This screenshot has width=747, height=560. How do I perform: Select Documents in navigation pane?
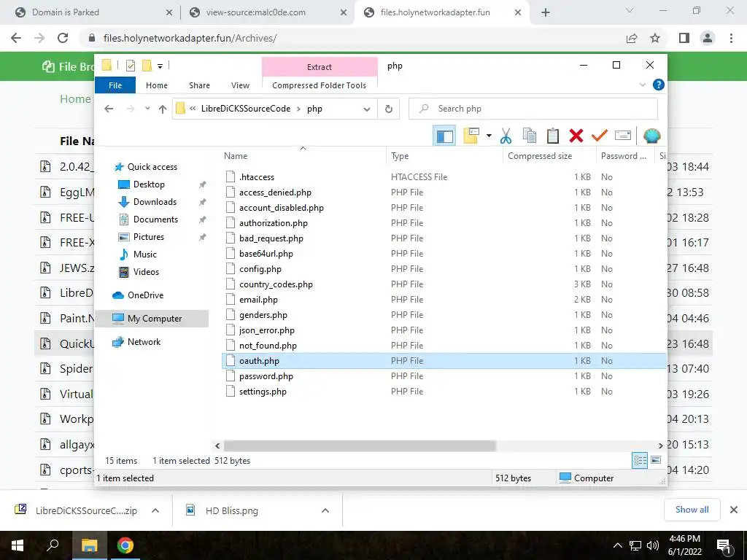tap(155, 219)
